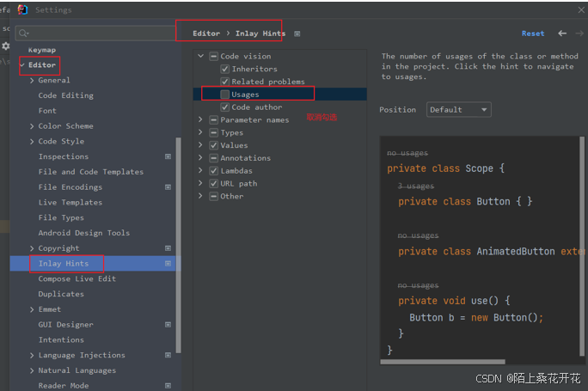The width and height of the screenshot is (588, 391).
Task: Click project-level icon on Language Injections row
Action: 168,355
